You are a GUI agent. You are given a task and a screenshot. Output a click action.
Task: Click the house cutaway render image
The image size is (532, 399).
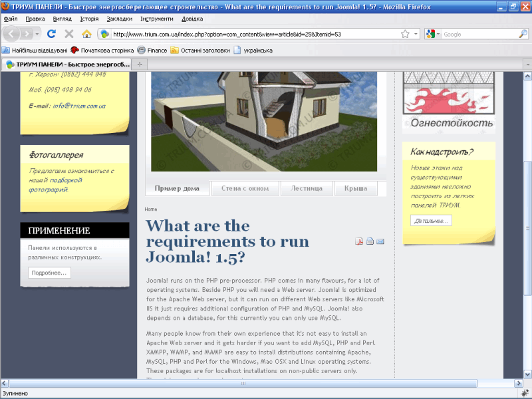coord(264,122)
